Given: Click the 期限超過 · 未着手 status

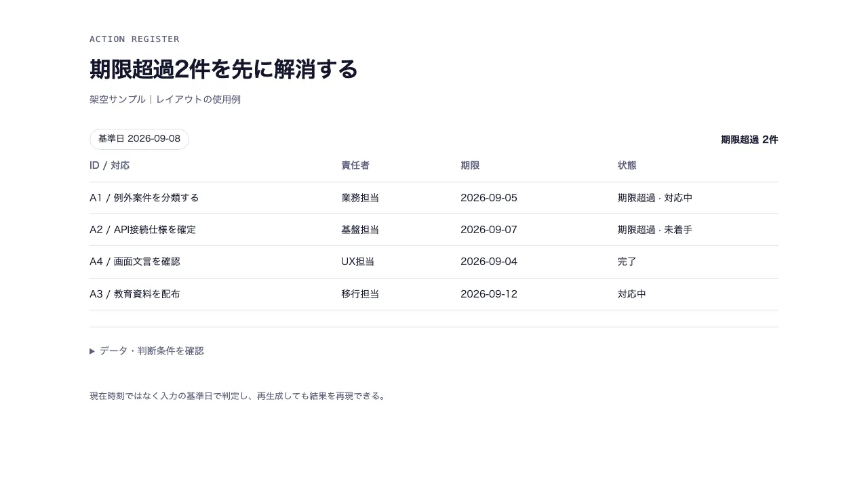Looking at the screenshot, I should pos(655,230).
